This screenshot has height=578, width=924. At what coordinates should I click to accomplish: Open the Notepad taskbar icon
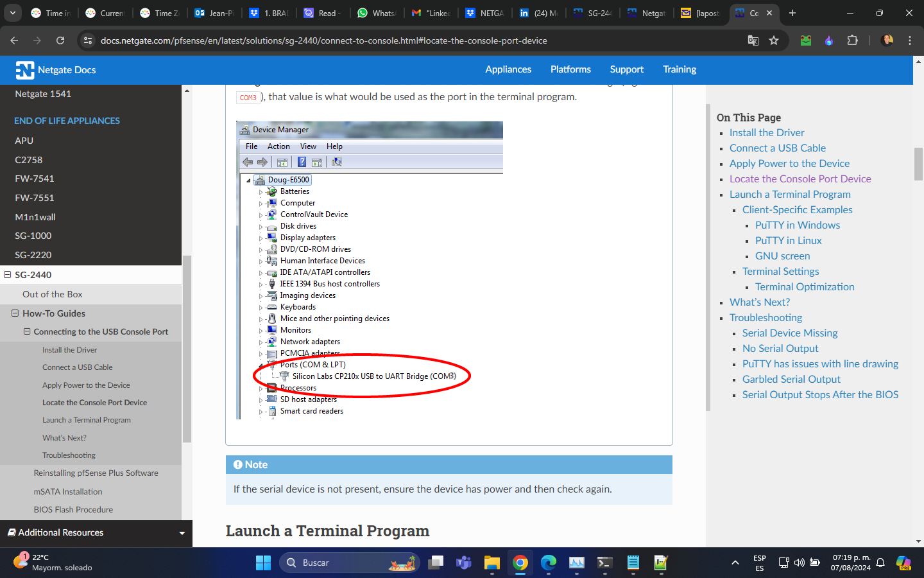(633, 563)
